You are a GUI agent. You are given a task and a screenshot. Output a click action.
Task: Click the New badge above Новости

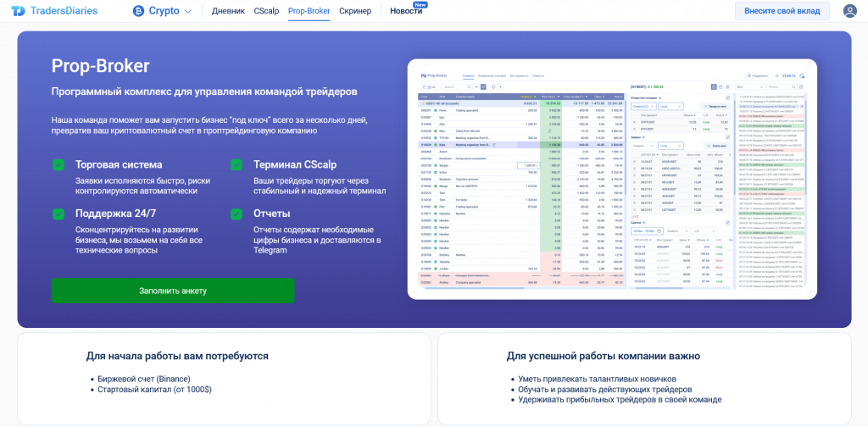pyautogui.click(x=420, y=4)
